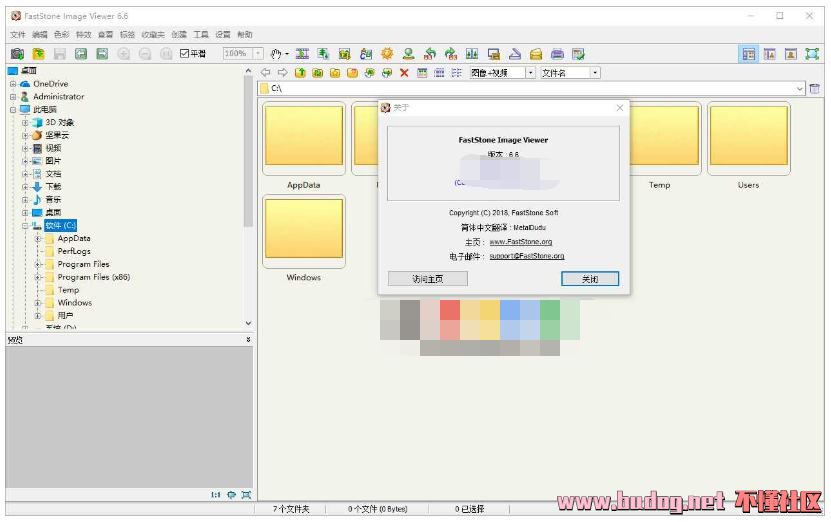Expand the Program Files tree node
831x522 pixels.
[38, 264]
